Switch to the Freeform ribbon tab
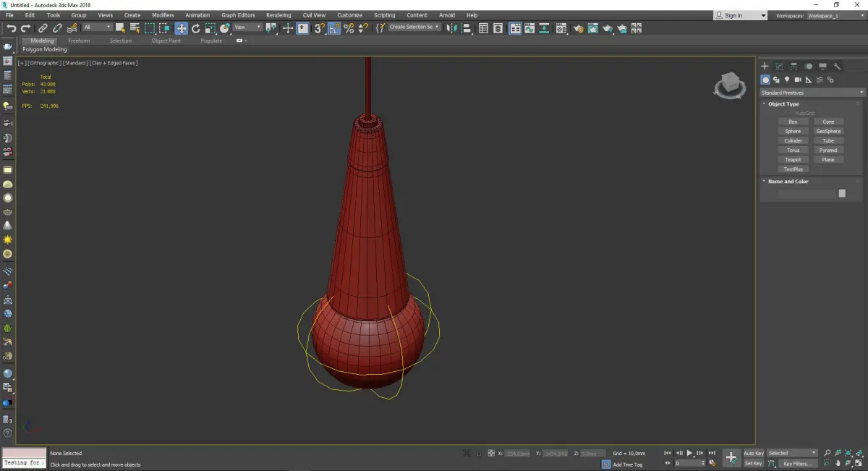868x471 pixels. (79, 41)
